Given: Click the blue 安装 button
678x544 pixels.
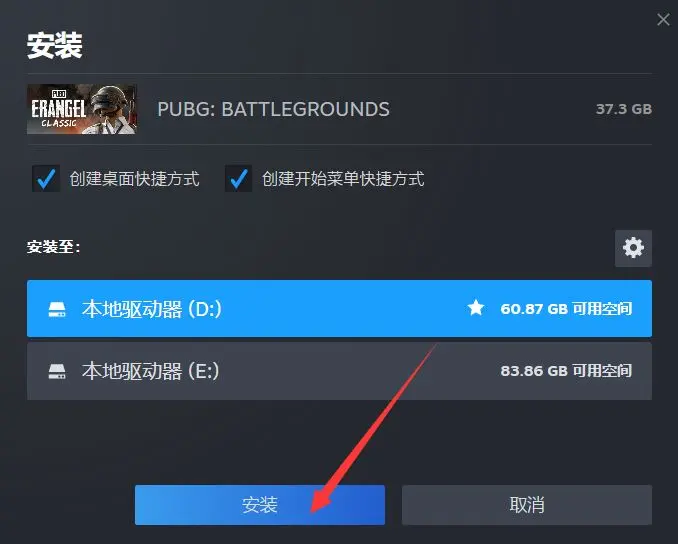Looking at the screenshot, I should tap(260, 505).
